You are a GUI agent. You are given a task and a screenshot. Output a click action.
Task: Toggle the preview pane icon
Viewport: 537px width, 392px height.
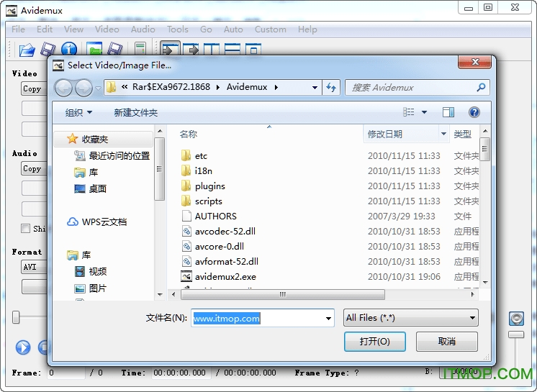[448, 112]
